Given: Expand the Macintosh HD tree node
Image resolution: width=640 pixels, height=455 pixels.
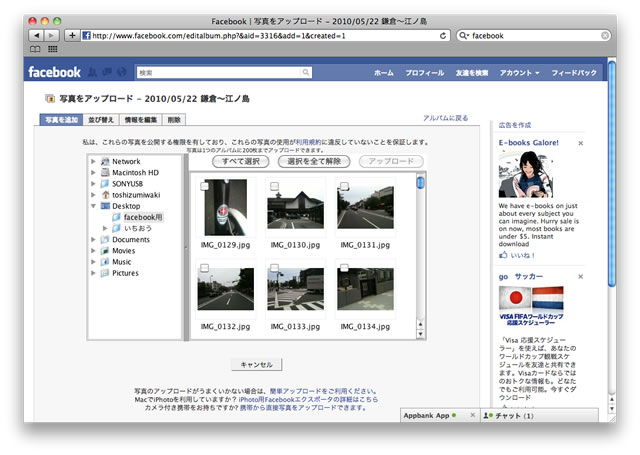Looking at the screenshot, I should tap(93, 173).
